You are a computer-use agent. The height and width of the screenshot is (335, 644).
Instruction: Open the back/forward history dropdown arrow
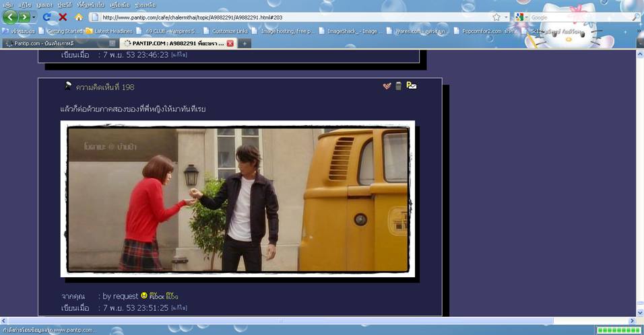pos(34,17)
